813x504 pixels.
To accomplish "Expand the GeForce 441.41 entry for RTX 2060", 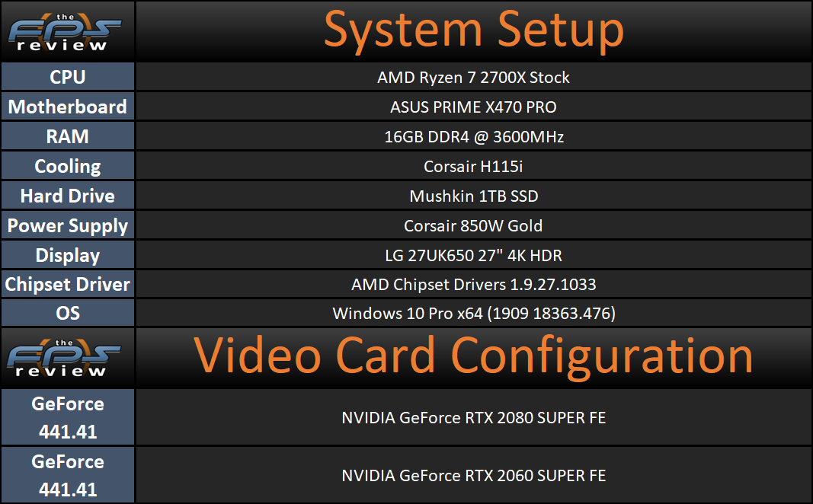I will (x=67, y=474).
